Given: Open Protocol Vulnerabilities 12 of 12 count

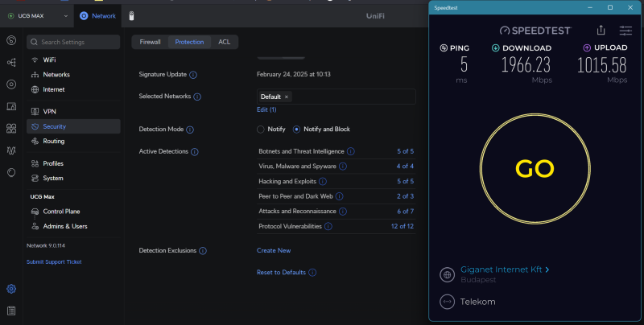Looking at the screenshot, I should click(402, 226).
